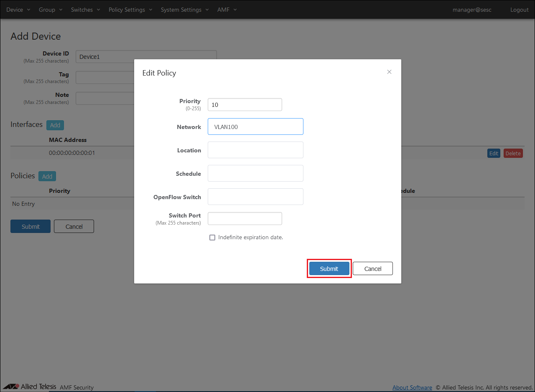Click the OpenFlow Switch field
535x392 pixels.
pos(255,197)
